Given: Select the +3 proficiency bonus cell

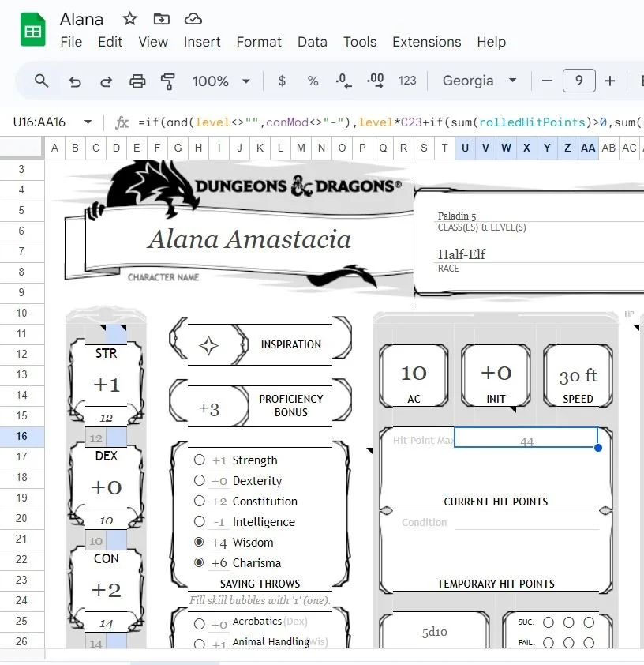Looking at the screenshot, I should (x=209, y=409).
